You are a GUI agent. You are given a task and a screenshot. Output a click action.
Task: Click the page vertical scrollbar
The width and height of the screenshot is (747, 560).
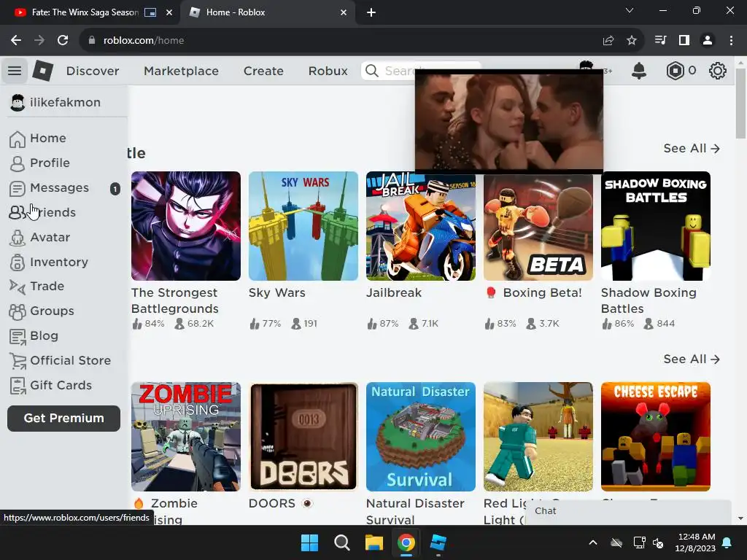pyautogui.click(x=740, y=102)
